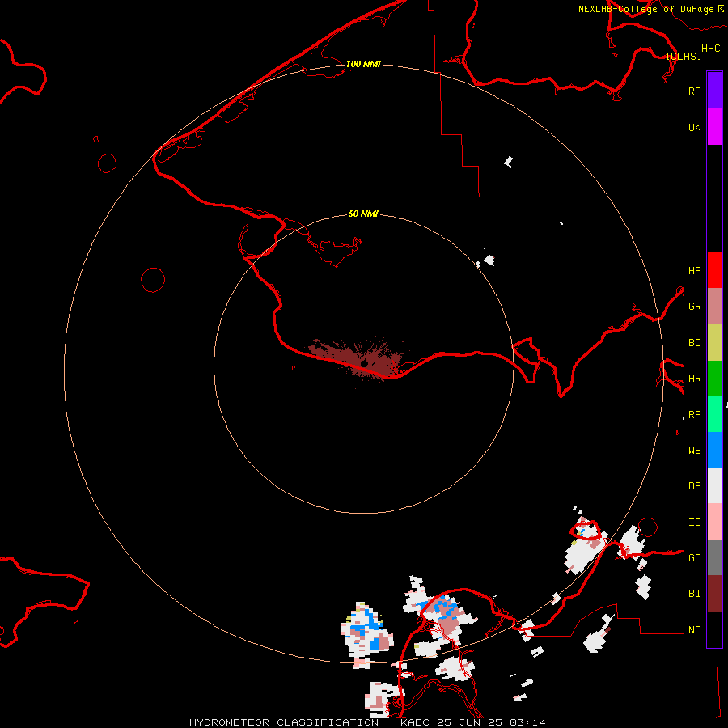Click the RF purple legend swatch
Screen dimensions: 728x728
[714, 91]
